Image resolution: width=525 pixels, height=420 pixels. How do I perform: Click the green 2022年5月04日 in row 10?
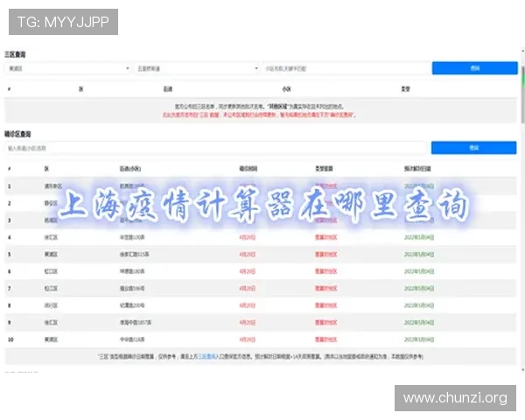419,339
